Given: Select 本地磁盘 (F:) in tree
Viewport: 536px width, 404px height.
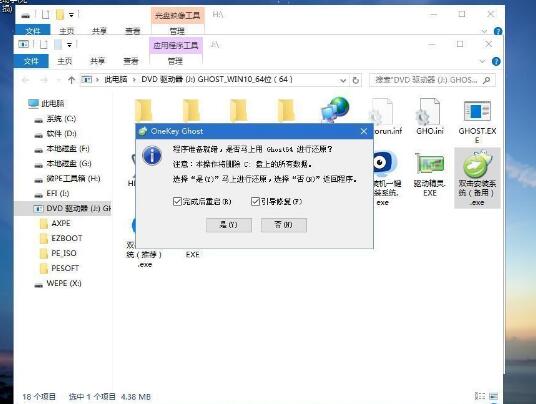Looking at the screenshot, I should point(62,149).
